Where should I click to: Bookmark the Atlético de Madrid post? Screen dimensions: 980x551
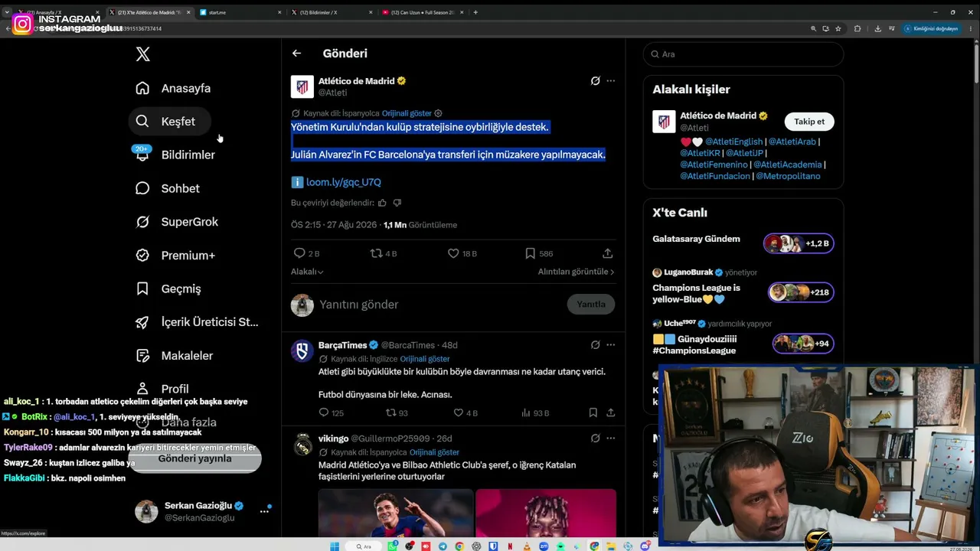pos(530,253)
